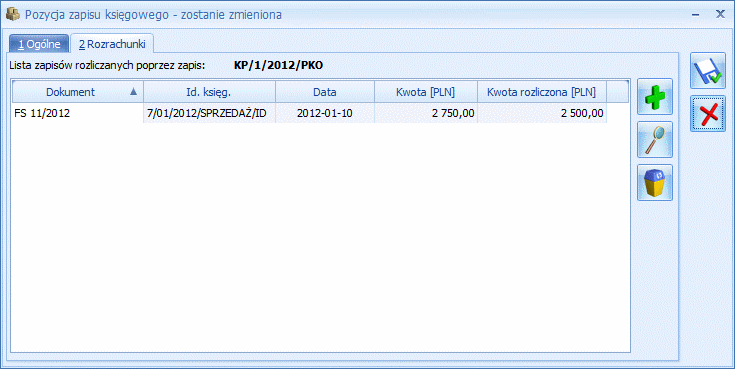
Task: Click the amount cell 2 750,00
Action: pyautogui.click(x=426, y=113)
